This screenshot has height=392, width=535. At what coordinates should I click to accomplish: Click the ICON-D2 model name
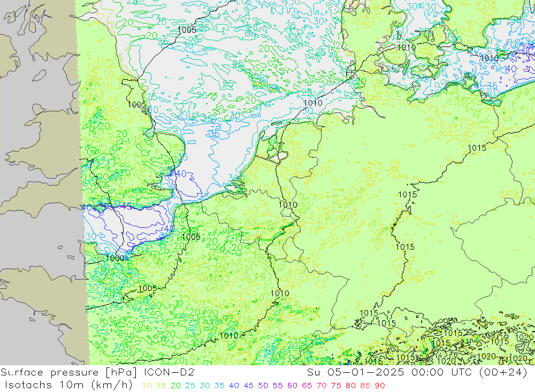click(168, 372)
